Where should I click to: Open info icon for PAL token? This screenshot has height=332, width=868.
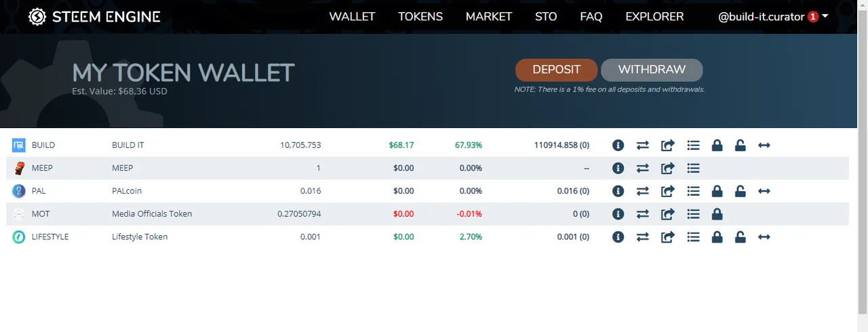pyautogui.click(x=618, y=191)
